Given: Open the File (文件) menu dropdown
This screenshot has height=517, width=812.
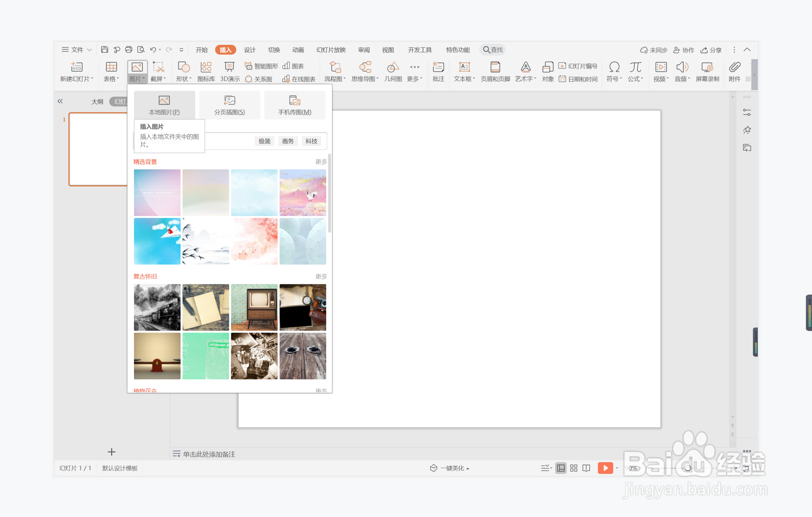Looking at the screenshot, I should 77,50.
